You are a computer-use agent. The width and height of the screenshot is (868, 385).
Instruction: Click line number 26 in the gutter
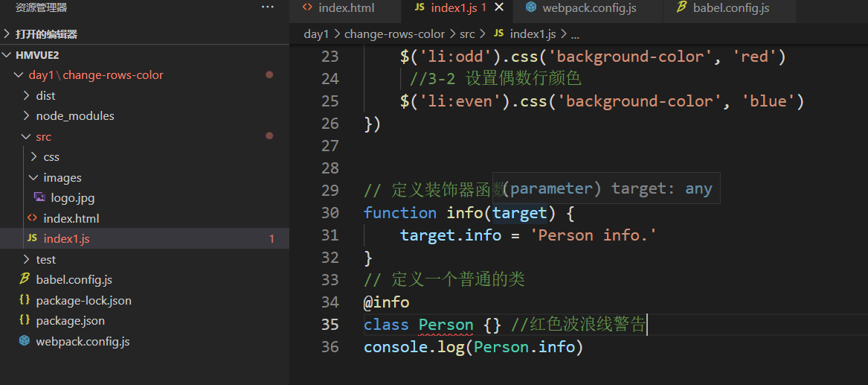point(330,124)
